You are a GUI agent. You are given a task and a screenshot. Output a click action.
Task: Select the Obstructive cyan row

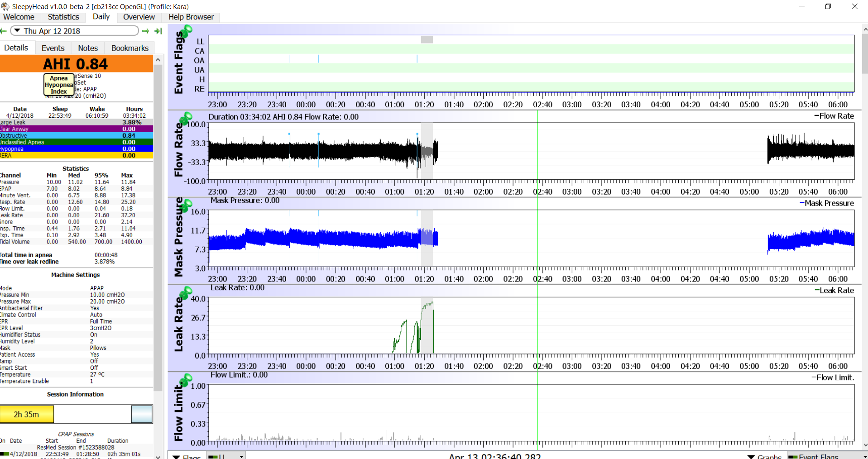76,135
